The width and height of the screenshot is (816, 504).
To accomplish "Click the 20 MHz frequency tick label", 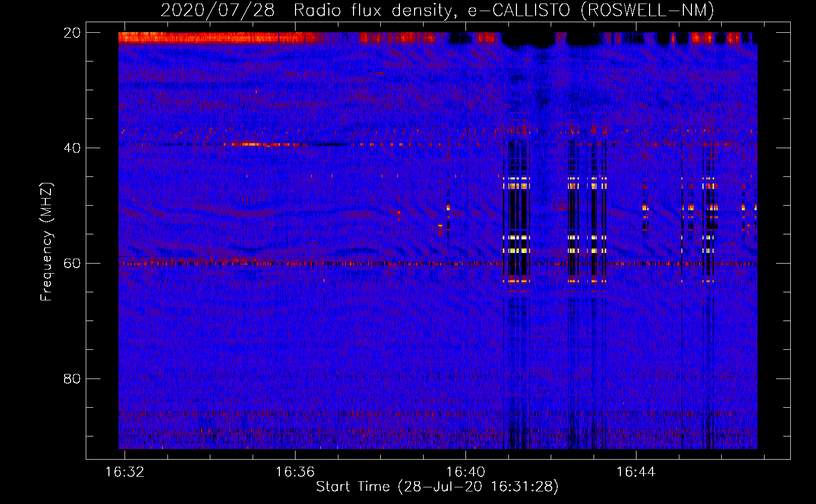I will coord(72,33).
